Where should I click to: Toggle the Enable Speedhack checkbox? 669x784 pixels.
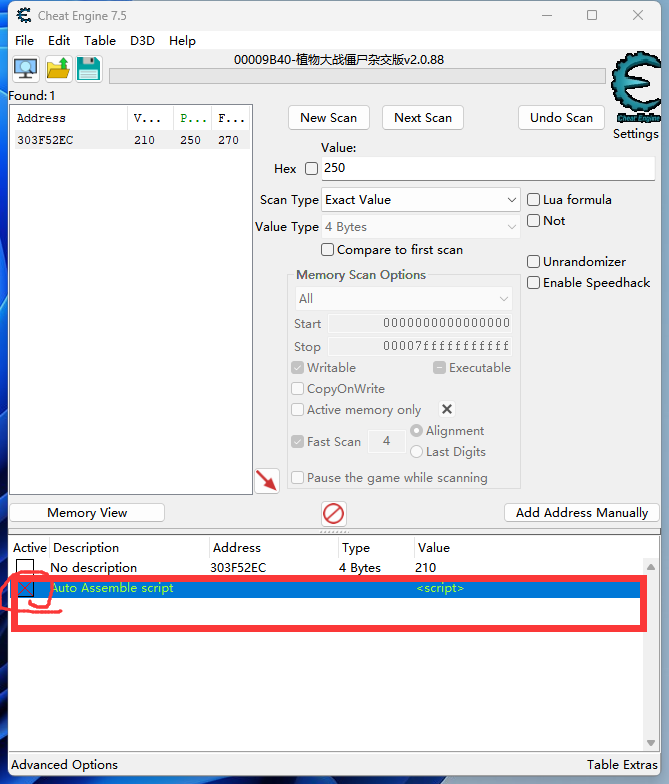(x=534, y=283)
